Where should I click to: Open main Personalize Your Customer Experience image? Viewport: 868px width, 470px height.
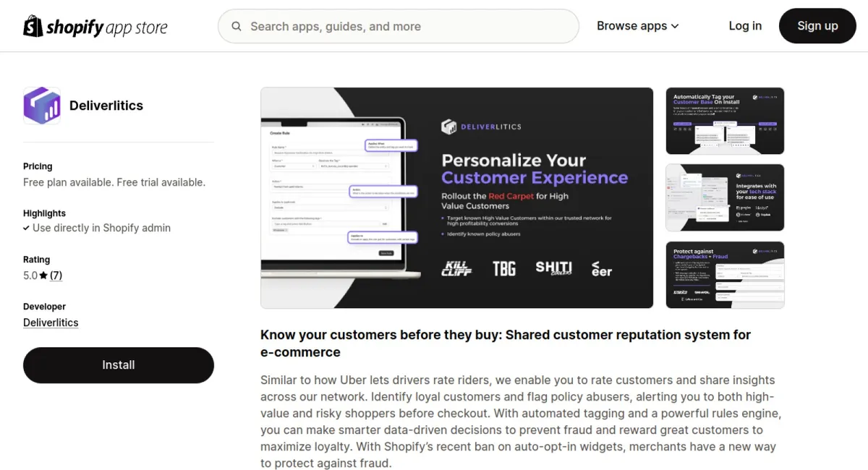click(457, 198)
